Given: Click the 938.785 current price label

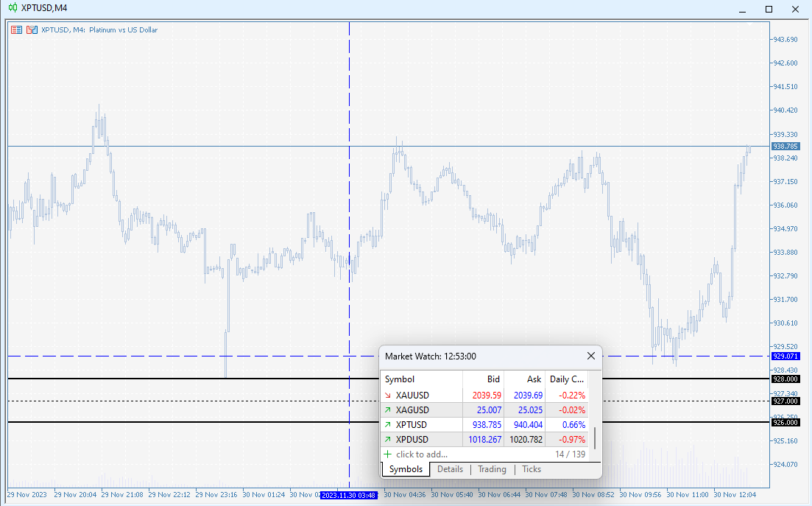Looking at the screenshot, I should [785, 146].
